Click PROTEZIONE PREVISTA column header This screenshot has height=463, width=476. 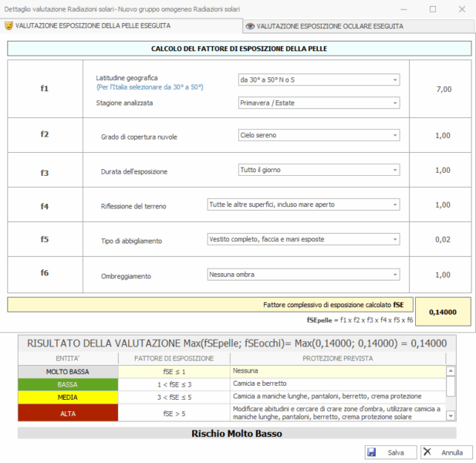338,359
